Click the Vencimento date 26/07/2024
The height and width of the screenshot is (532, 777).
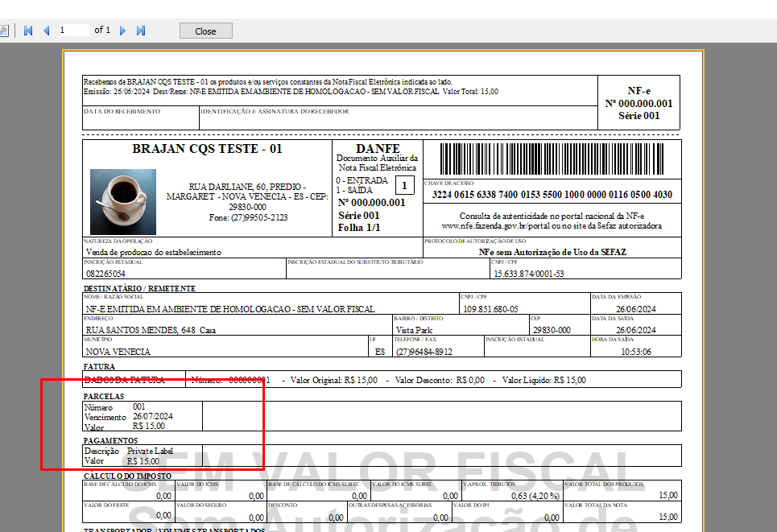tap(153, 417)
